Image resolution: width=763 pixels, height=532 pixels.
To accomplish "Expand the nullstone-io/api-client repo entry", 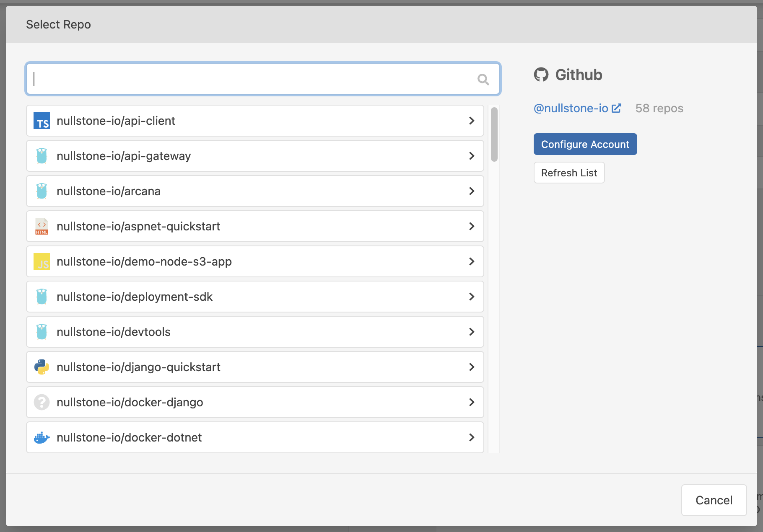I will (x=471, y=121).
